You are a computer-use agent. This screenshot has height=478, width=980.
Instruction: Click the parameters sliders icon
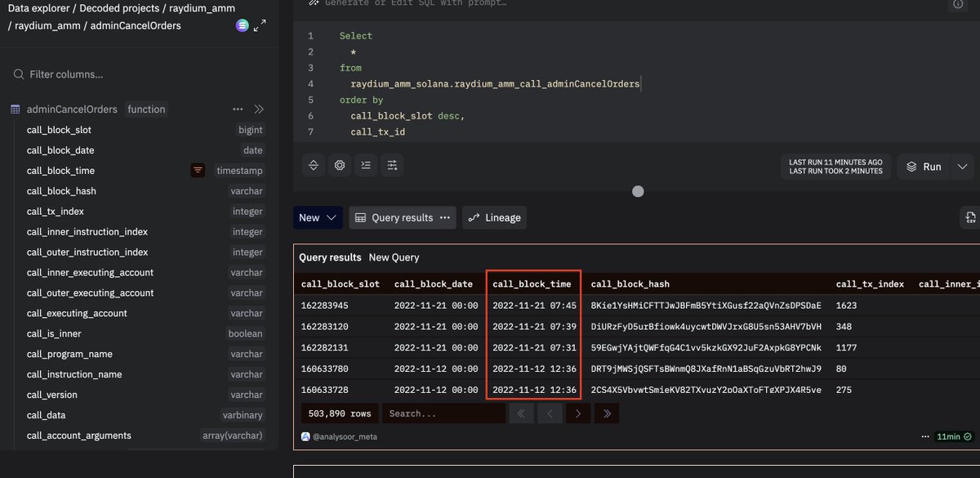[x=392, y=165]
